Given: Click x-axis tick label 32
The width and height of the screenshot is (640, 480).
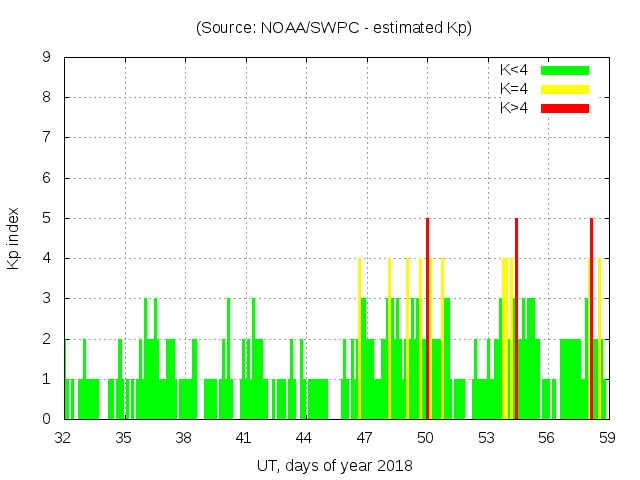Looking at the screenshot, I should (x=64, y=437).
